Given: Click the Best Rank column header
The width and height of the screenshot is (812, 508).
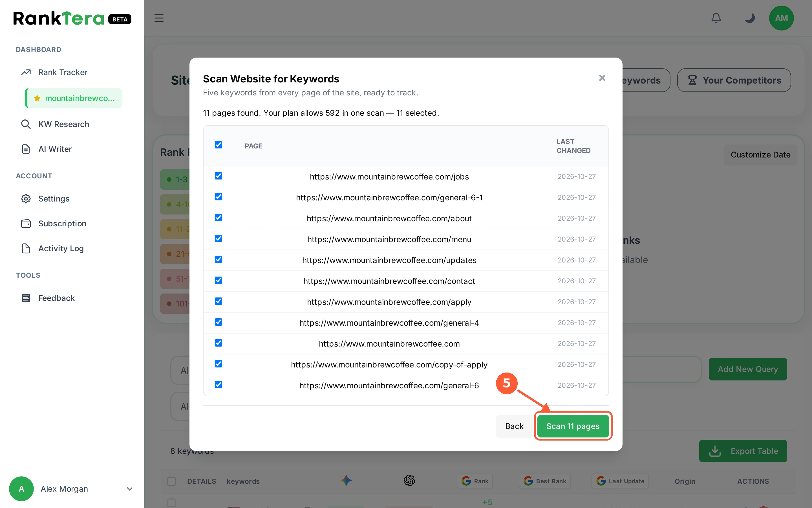Looking at the screenshot, I should 545,481.
